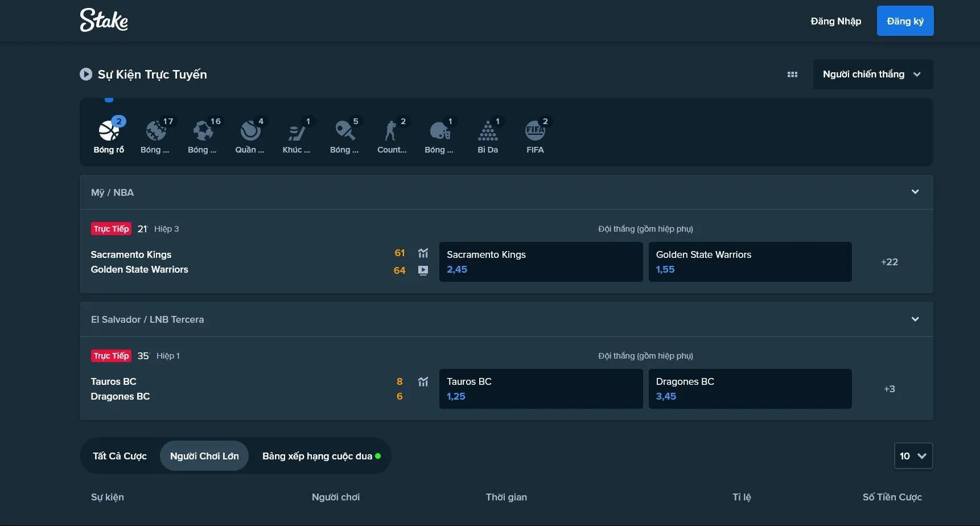Open live stream icon for Kings vs Warriors
Screen dimensions: 980x526
click(x=423, y=270)
